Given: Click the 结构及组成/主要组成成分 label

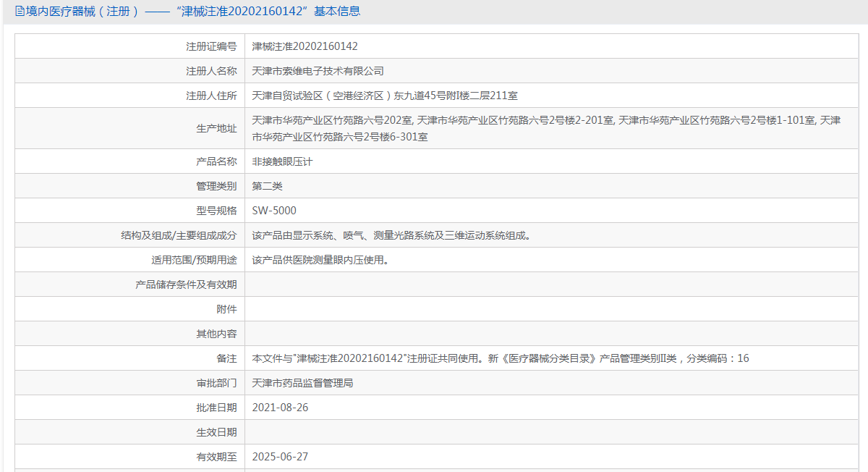Looking at the screenshot, I should 179,235.
